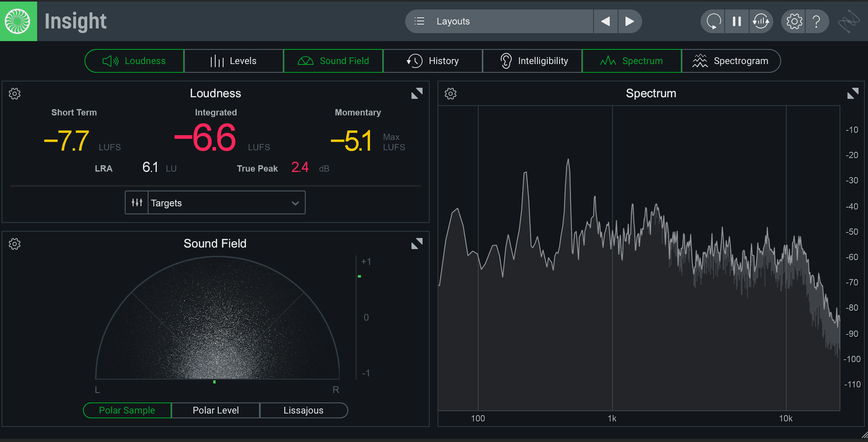Open Loudness panel settings gear

[x=15, y=94]
